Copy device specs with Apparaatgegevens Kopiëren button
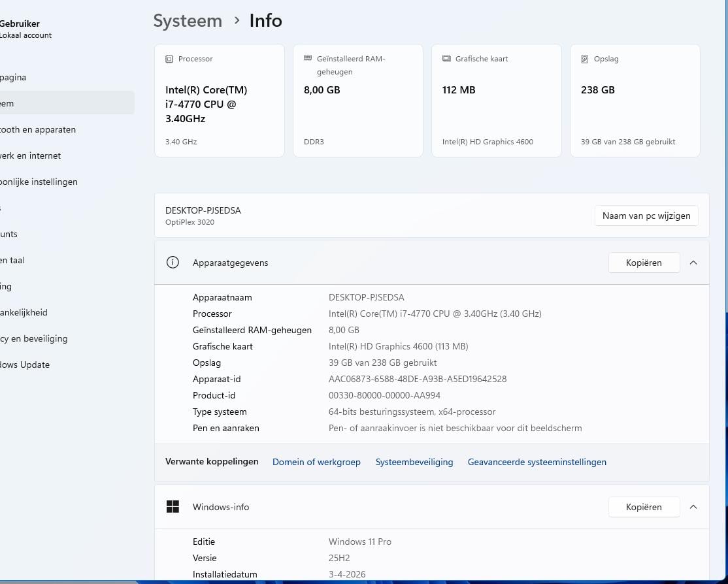The image size is (728, 584). pos(643,263)
